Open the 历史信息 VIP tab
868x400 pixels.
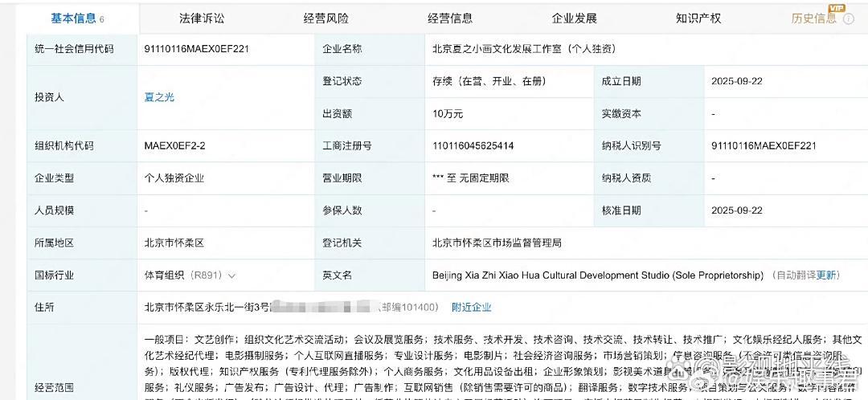click(x=814, y=18)
